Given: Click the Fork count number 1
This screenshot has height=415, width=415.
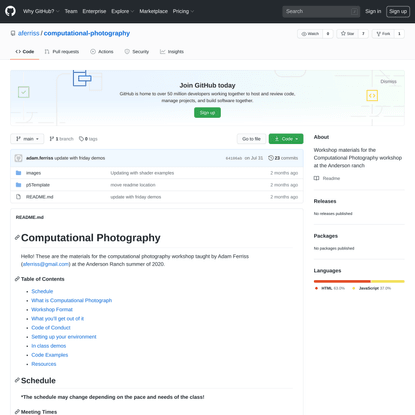Looking at the screenshot, I should click(x=399, y=34).
